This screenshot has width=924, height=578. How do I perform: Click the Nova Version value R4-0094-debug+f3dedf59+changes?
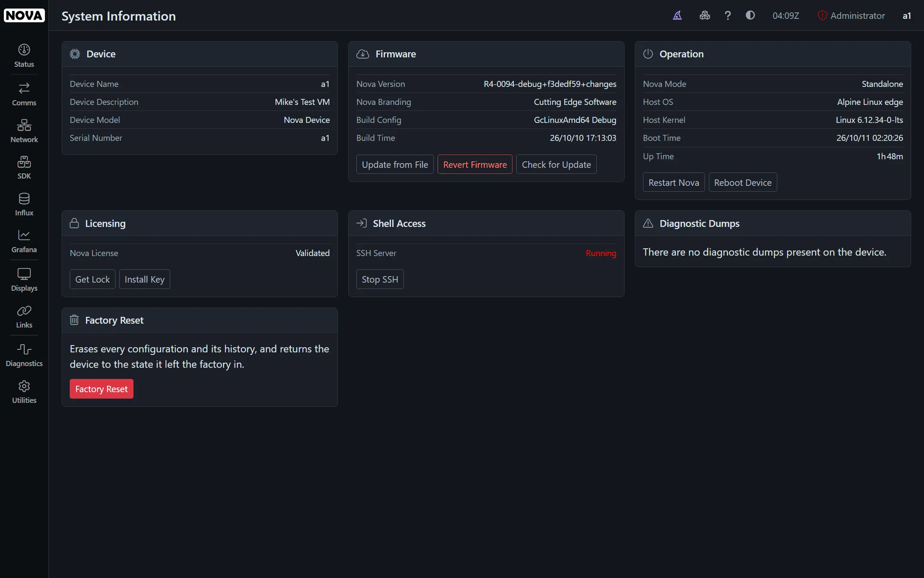tap(550, 84)
